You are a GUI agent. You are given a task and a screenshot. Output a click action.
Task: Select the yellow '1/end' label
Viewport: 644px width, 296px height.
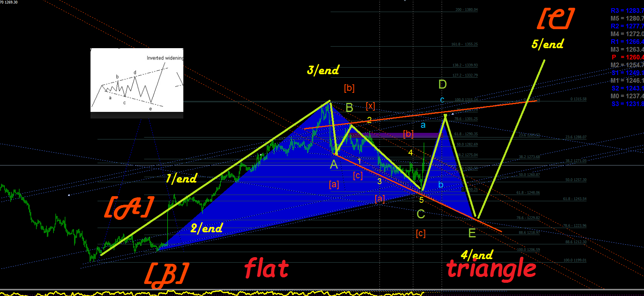(181, 179)
